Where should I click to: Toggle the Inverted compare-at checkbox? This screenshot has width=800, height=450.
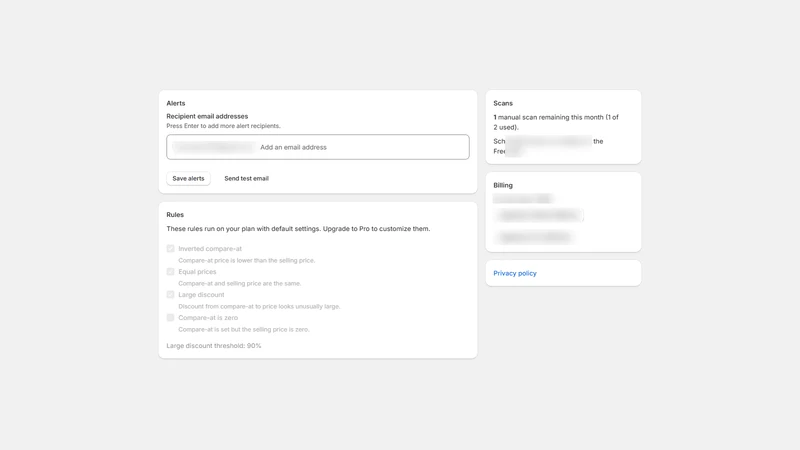click(x=170, y=248)
